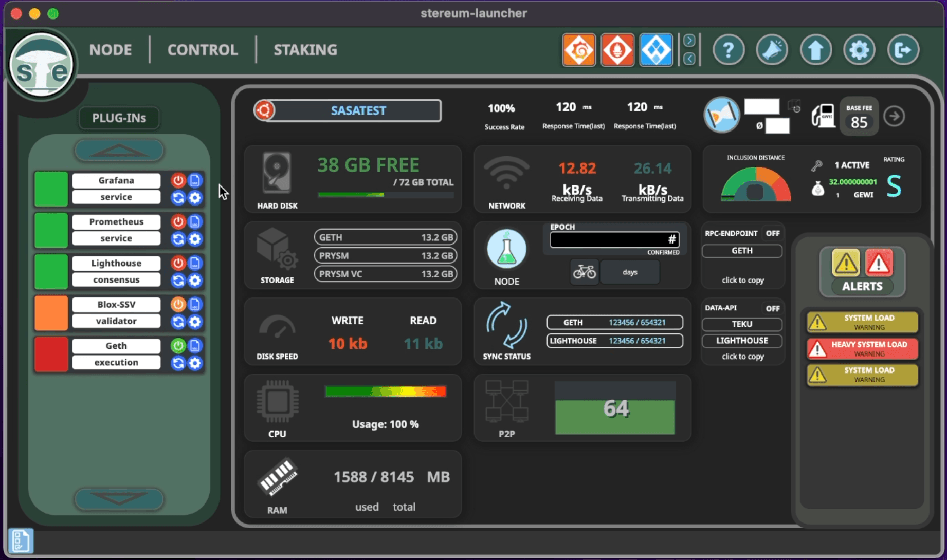Click the EPOCH number field

tap(614, 239)
